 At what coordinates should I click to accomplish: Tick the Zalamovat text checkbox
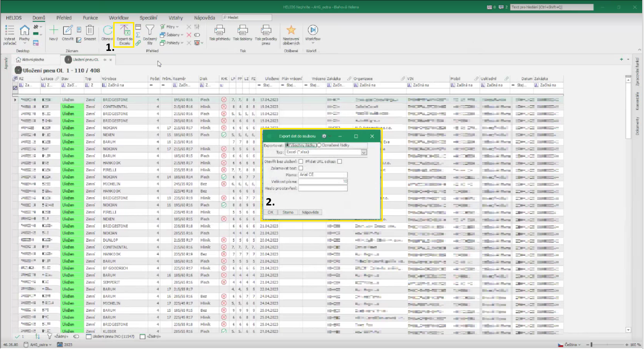click(x=301, y=168)
